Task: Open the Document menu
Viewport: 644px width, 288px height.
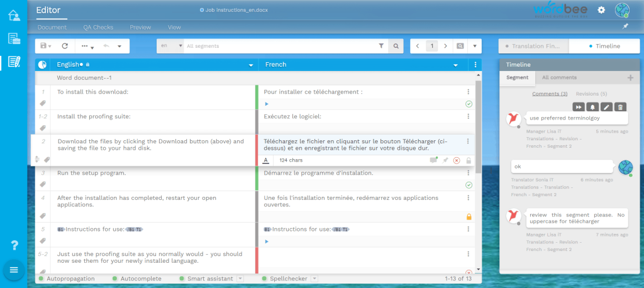Action: pos(52,27)
